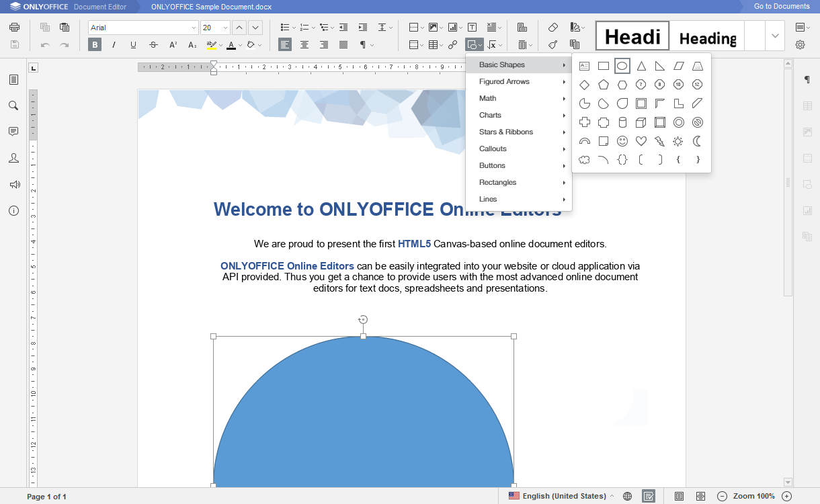Open the Search panel in left sidebar
This screenshot has width=820, height=504.
click(13, 106)
